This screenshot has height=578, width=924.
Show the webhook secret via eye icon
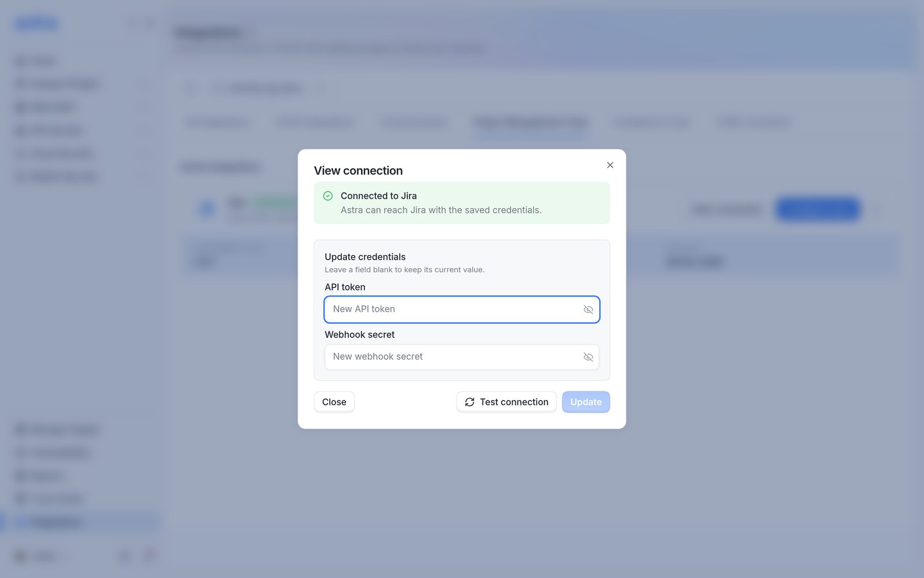point(588,357)
